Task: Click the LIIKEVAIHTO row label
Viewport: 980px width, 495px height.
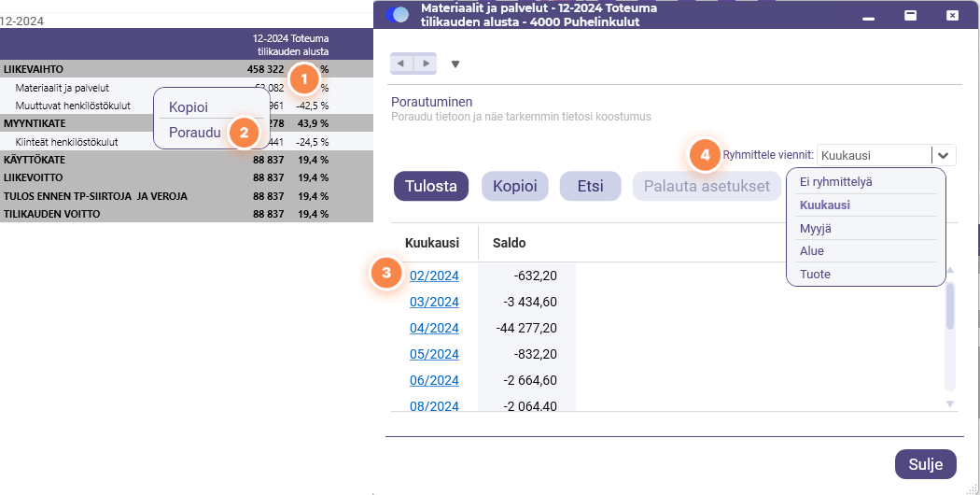Action: pyautogui.click(x=33, y=69)
